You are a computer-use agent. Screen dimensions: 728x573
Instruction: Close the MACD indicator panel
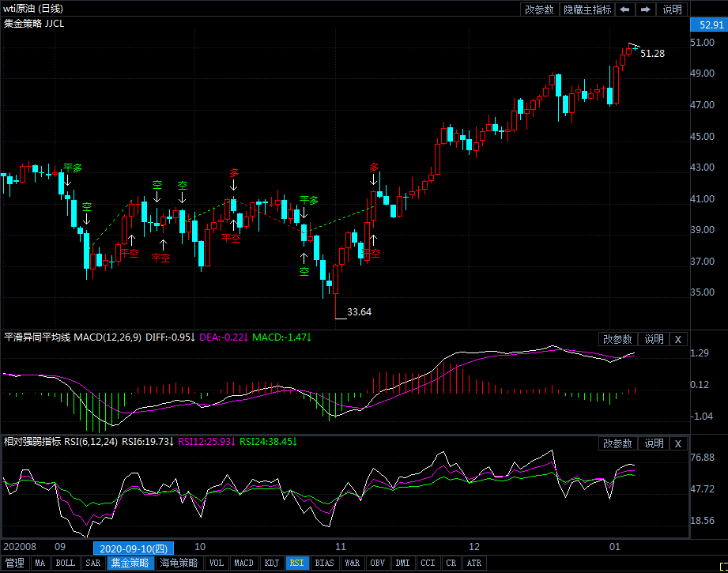click(x=678, y=339)
